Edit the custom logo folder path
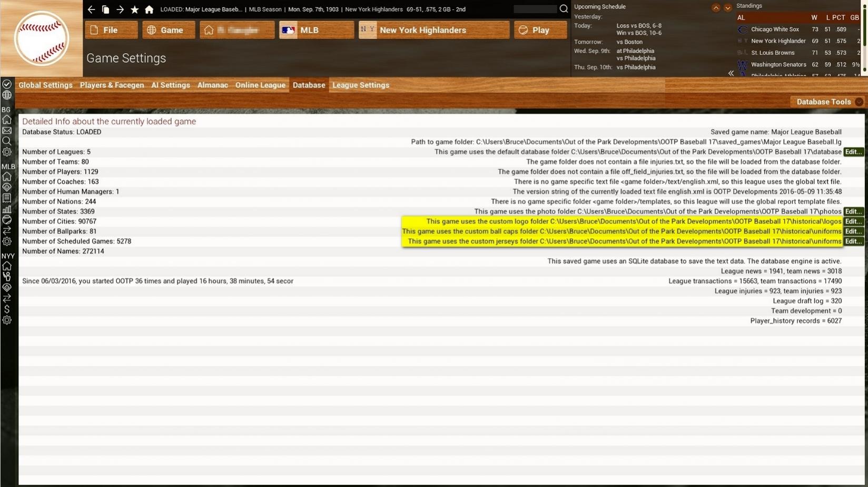The image size is (868, 487). 853,221
